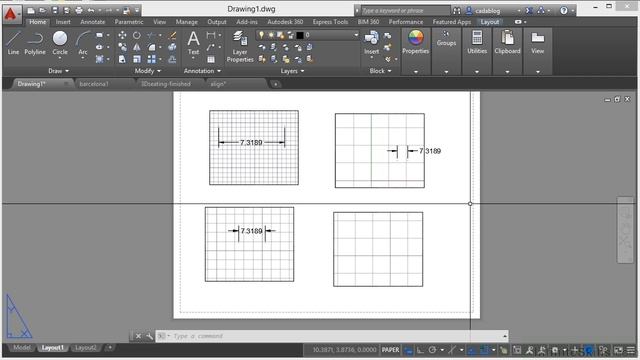640x360 pixels.
Task: Click the black layer color swatch
Action: (x=300, y=35)
